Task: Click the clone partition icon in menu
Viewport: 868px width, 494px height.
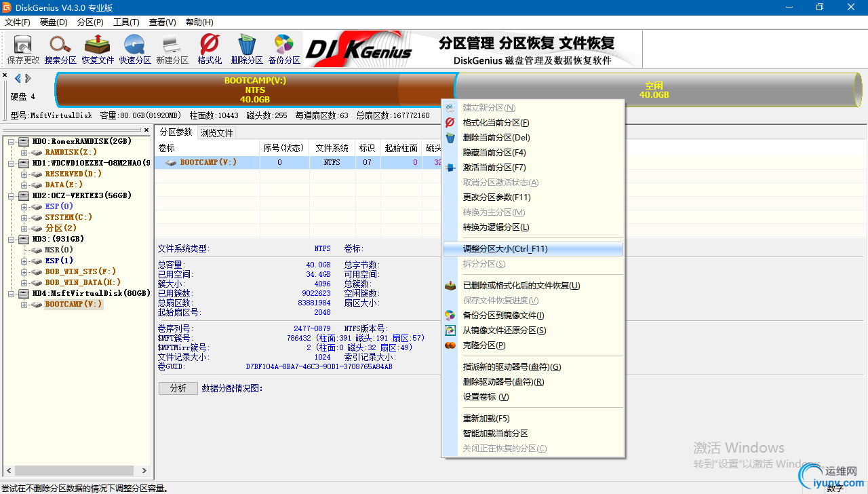Action: click(x=450, y=345)
